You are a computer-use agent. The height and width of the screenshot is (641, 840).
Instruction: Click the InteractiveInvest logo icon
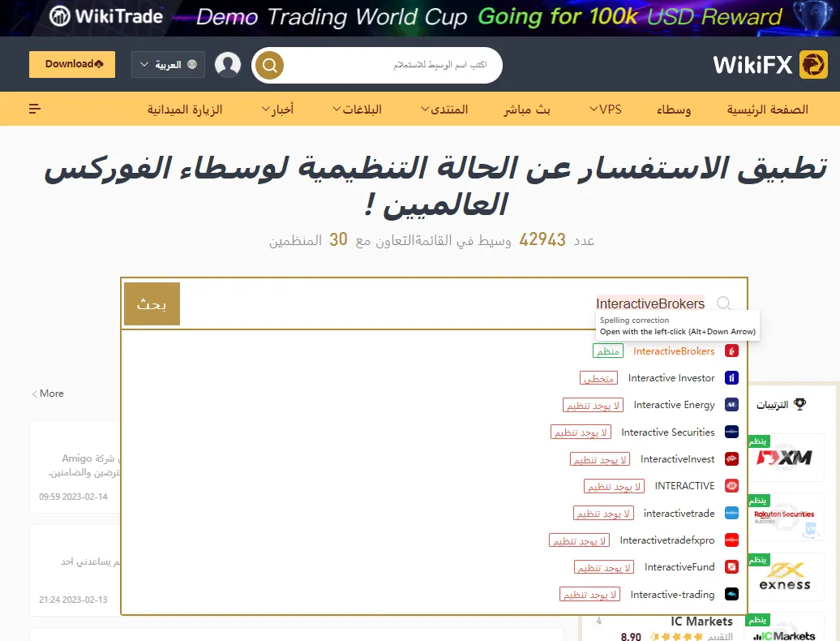click(732, 458)
